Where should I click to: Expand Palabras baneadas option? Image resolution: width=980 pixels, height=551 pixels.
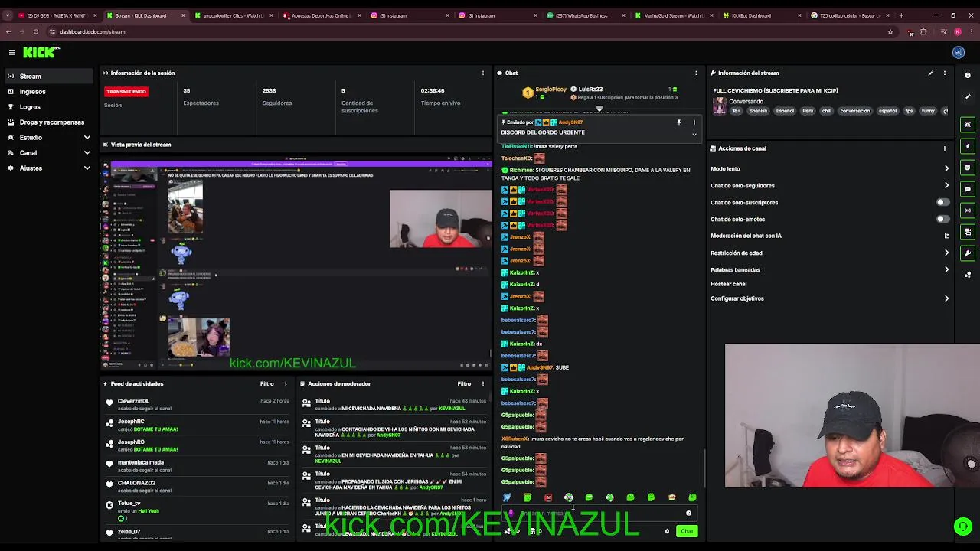(x=947, y=269)
